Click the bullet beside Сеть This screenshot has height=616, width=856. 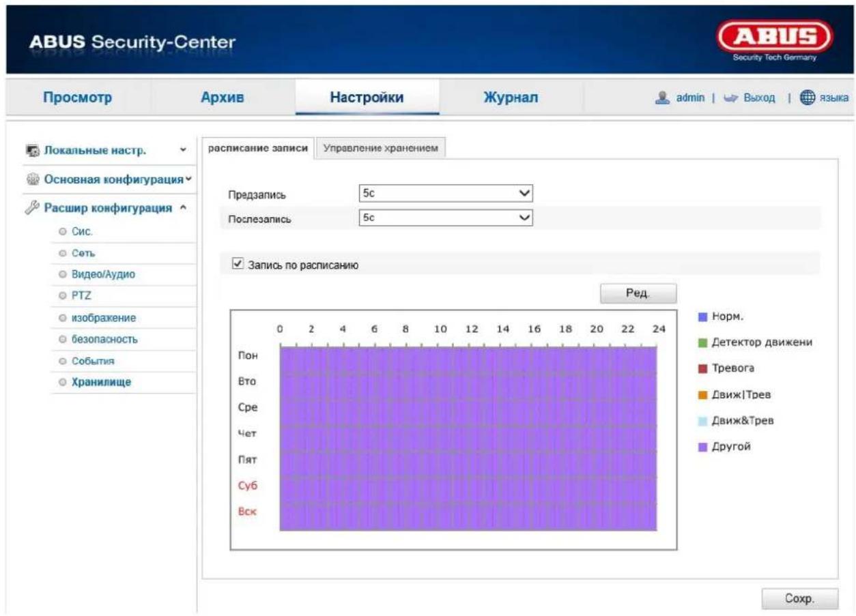tap(63, 254)
